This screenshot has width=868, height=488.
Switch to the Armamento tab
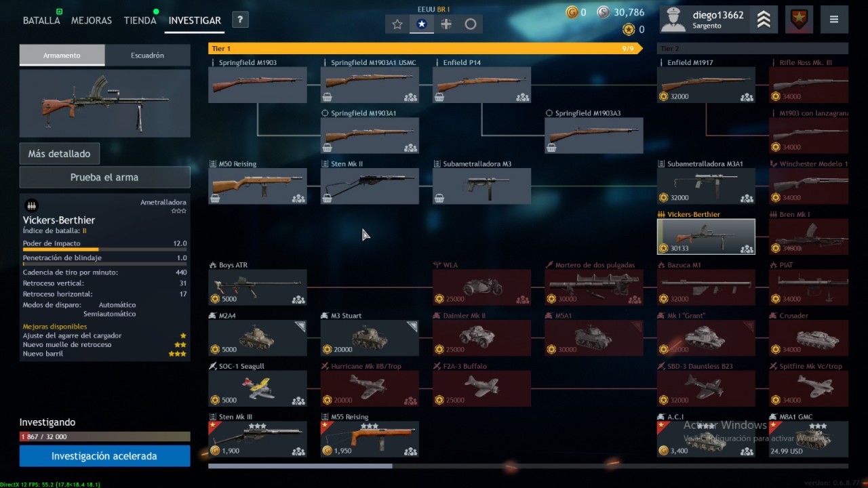[x=62, y=56]
